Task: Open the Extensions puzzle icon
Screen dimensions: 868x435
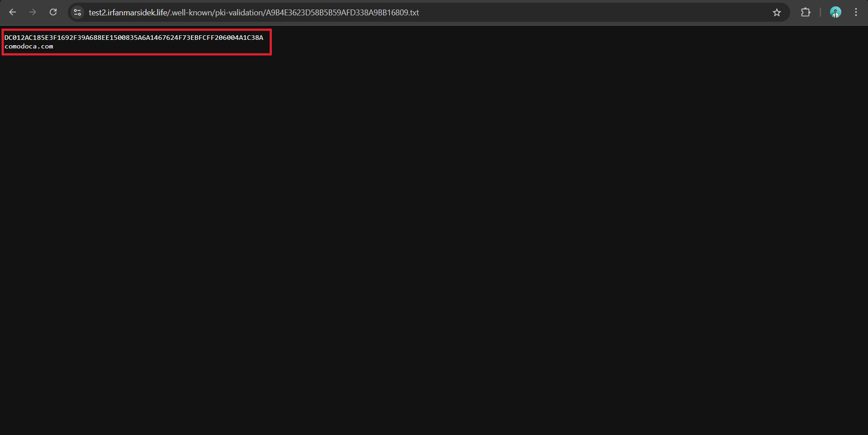Action: [806, 12]
